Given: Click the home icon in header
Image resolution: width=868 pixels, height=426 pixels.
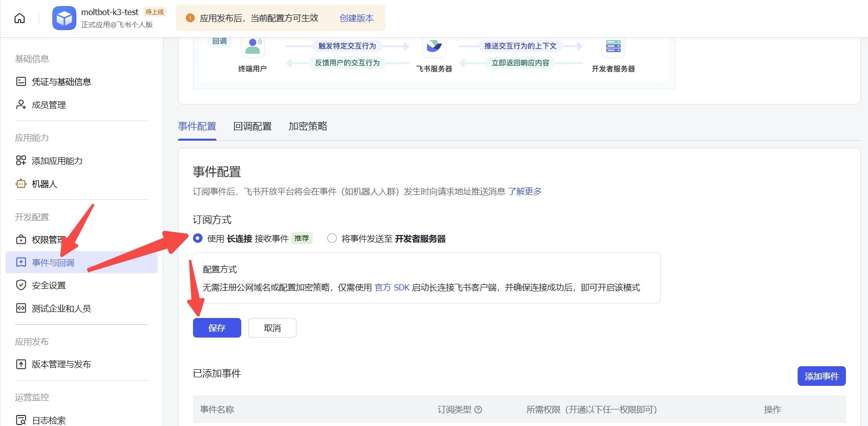Looking at the screenshot, I should (x=20, y=19).
